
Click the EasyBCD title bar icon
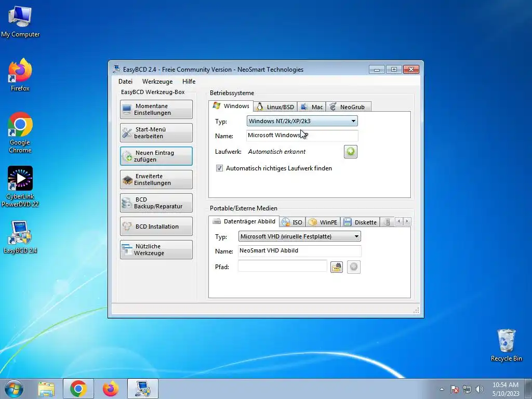coord(116,69)
